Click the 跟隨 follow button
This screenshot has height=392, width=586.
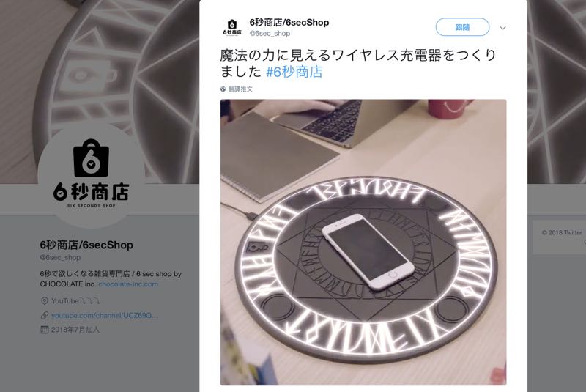(462, 27)
